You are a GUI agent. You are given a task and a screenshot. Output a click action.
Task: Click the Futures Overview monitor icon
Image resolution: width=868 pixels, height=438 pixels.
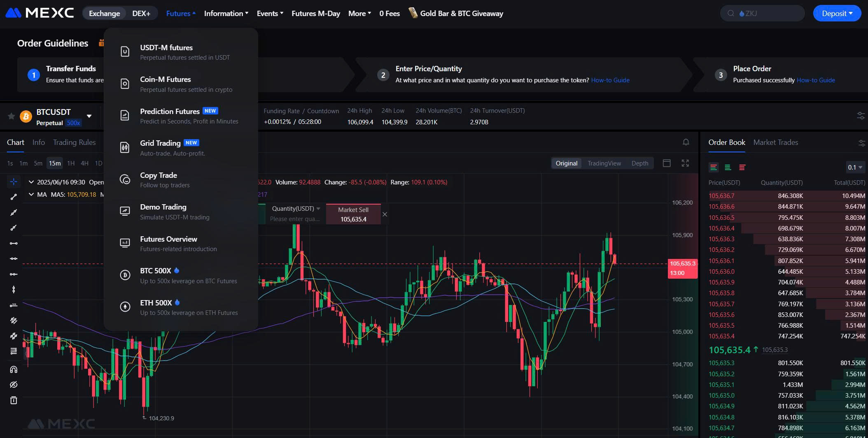125,243
